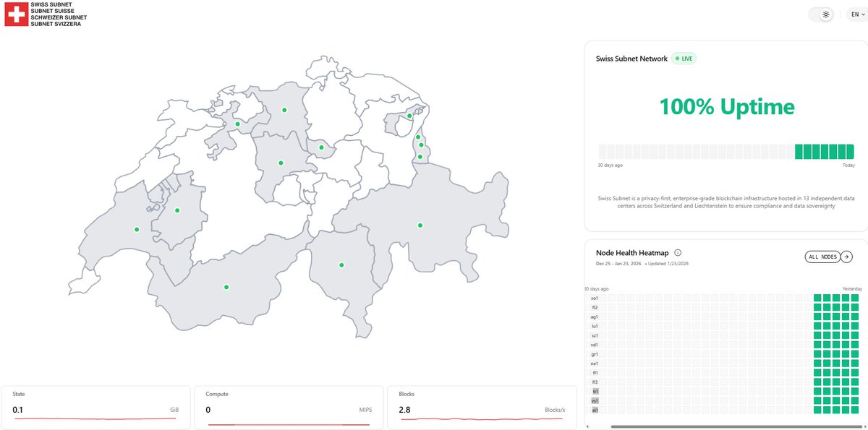The height and width of the screenshot is (430, 868).
Task: Click the heatmap scrollbar left arrow
Action: (588, 426)
